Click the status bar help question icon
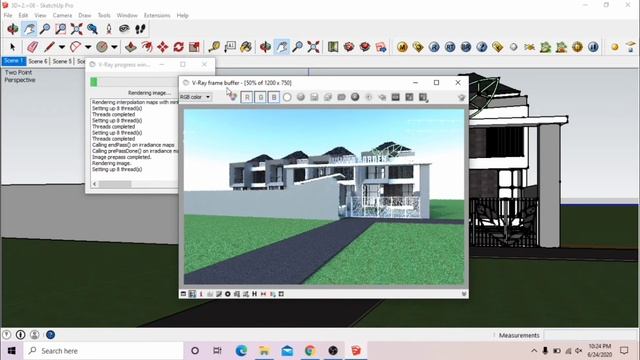 (50, 335)
